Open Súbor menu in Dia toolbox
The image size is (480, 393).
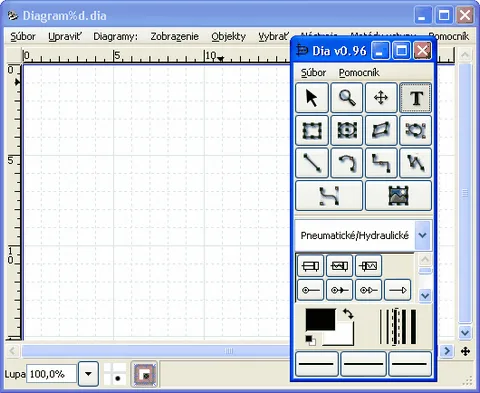coord(313,72)
